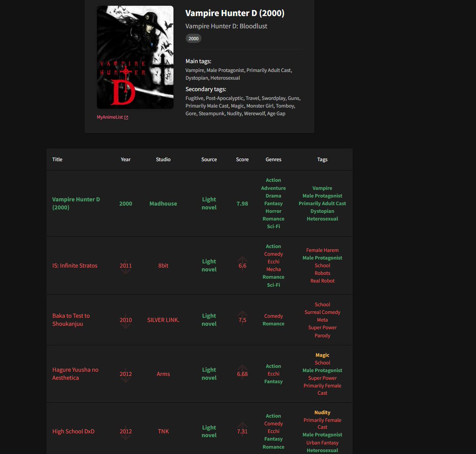Click the Female Harem tag
476x454 pixels.
click(322, 250)
